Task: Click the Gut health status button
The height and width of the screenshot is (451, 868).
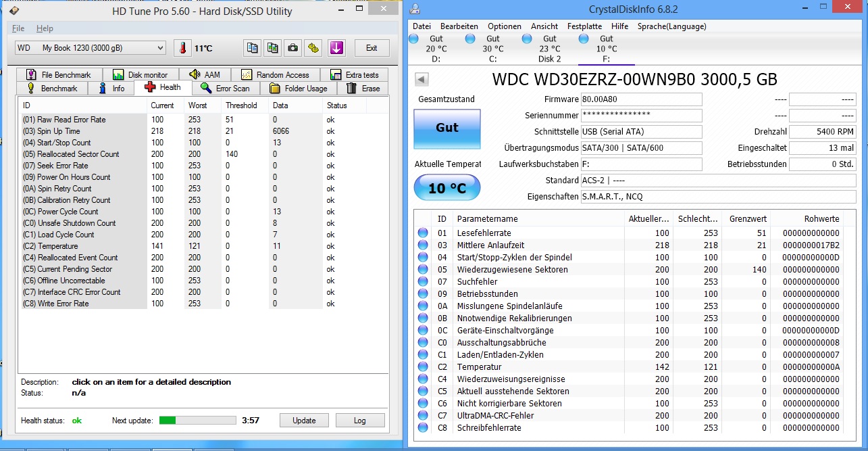Action: point(447,128)
